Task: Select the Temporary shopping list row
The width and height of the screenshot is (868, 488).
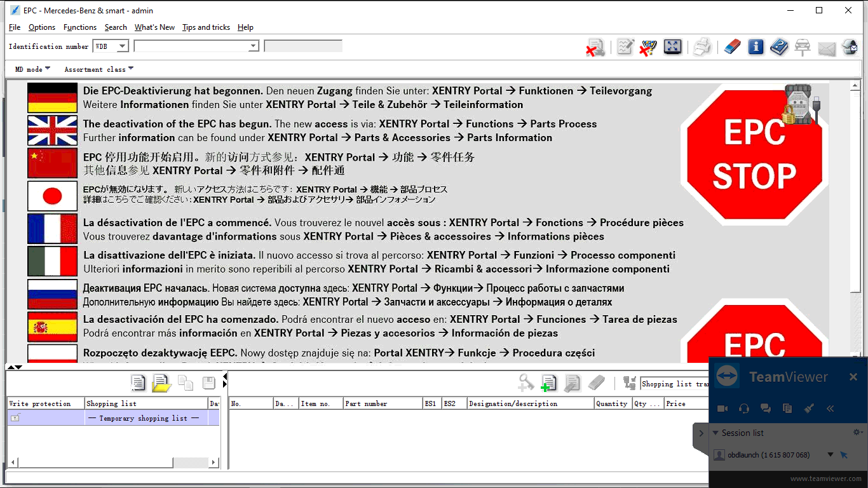Action: pyautogui.click(x=143, y=418)
